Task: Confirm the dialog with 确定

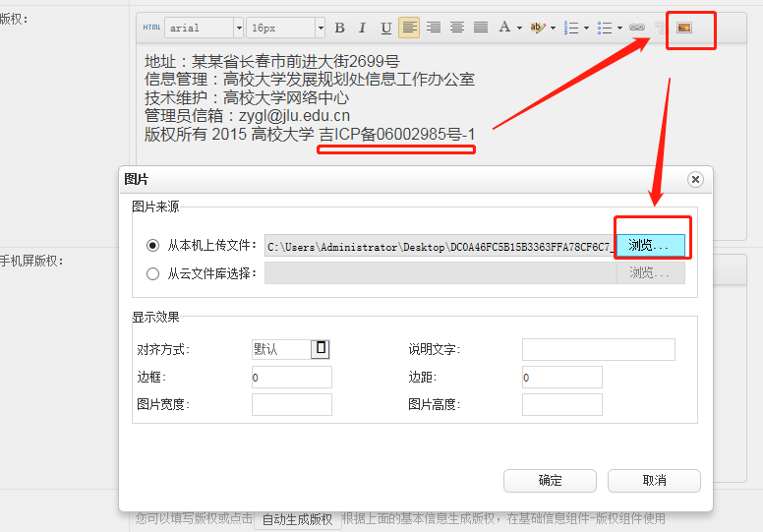Action: (x=550, y=481)
